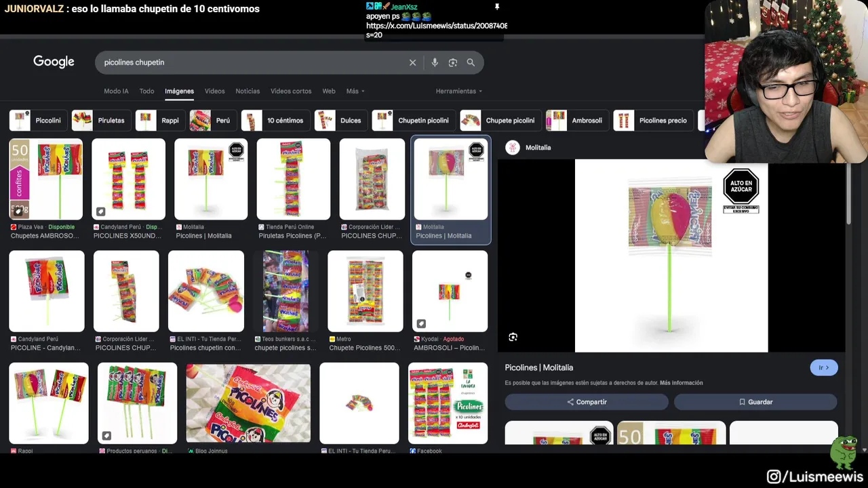Open the EL INTI Picolines chupetin con thumbnail
868x488 pixels.
click(x=206, y=291)
